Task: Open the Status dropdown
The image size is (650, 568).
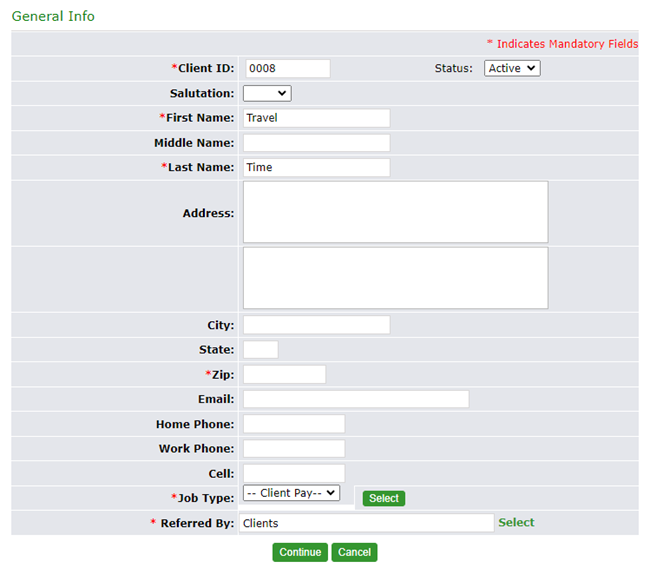Action: point(512,68)
